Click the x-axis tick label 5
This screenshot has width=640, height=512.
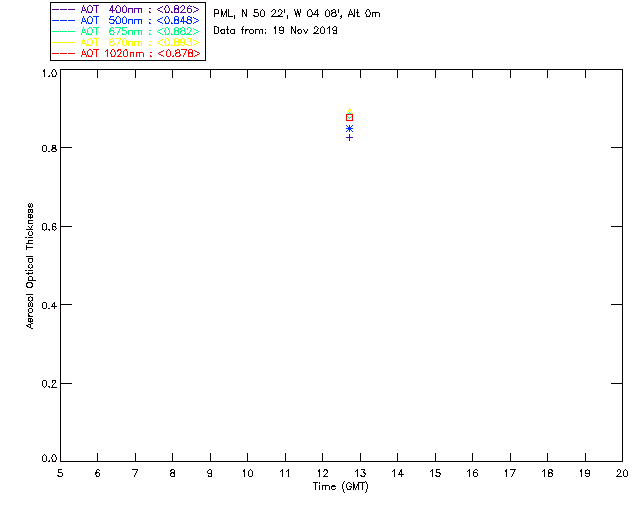point(60,473)
